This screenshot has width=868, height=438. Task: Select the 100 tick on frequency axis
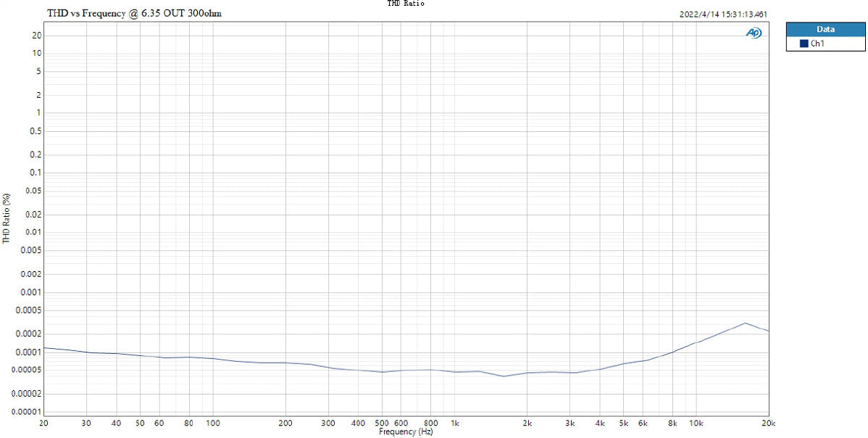[213, 423]
